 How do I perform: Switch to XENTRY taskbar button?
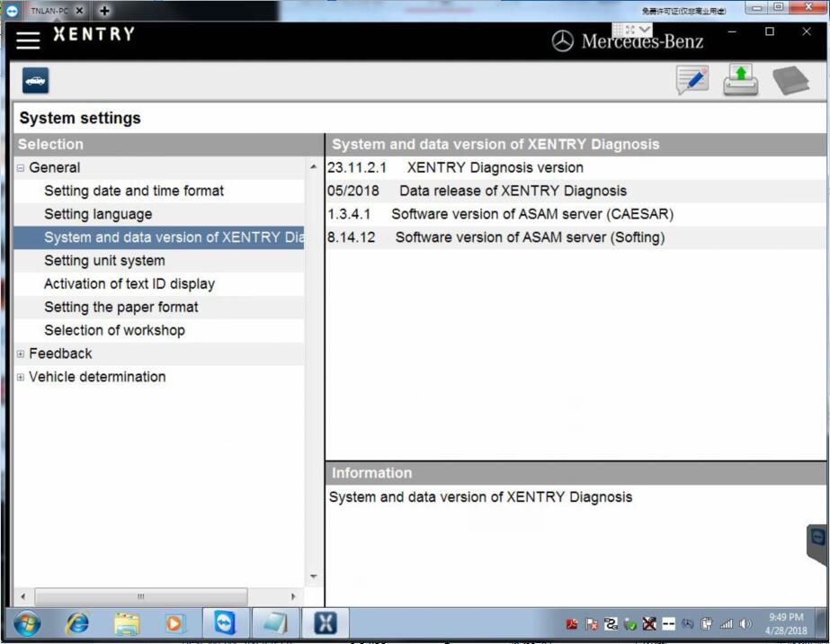(325, 622)
